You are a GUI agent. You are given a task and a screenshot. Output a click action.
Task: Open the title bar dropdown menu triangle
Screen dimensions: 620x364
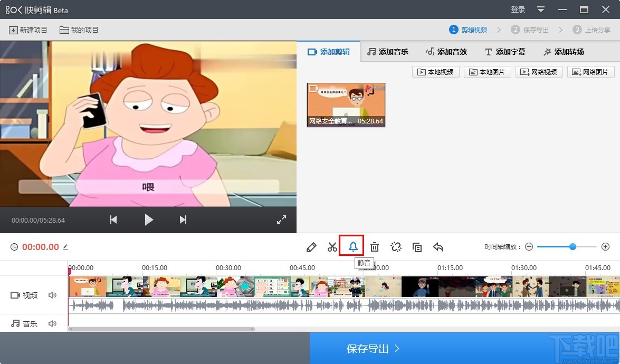541,9
